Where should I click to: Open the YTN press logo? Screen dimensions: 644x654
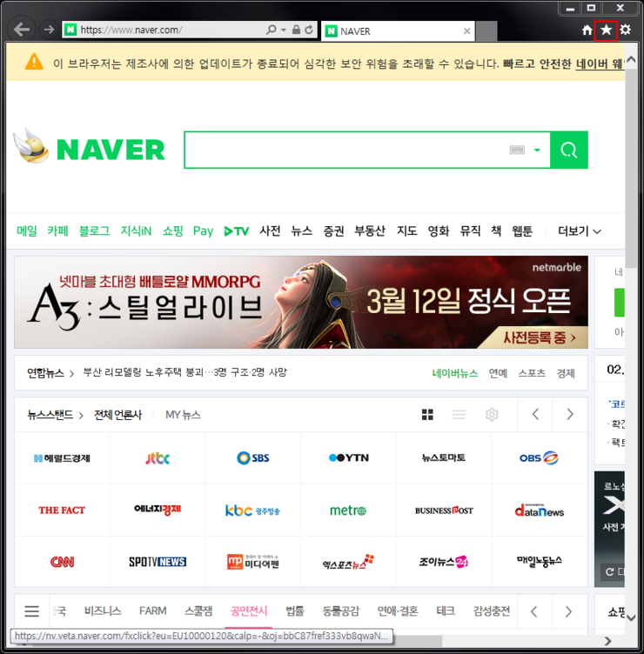(x=348, y=458)
